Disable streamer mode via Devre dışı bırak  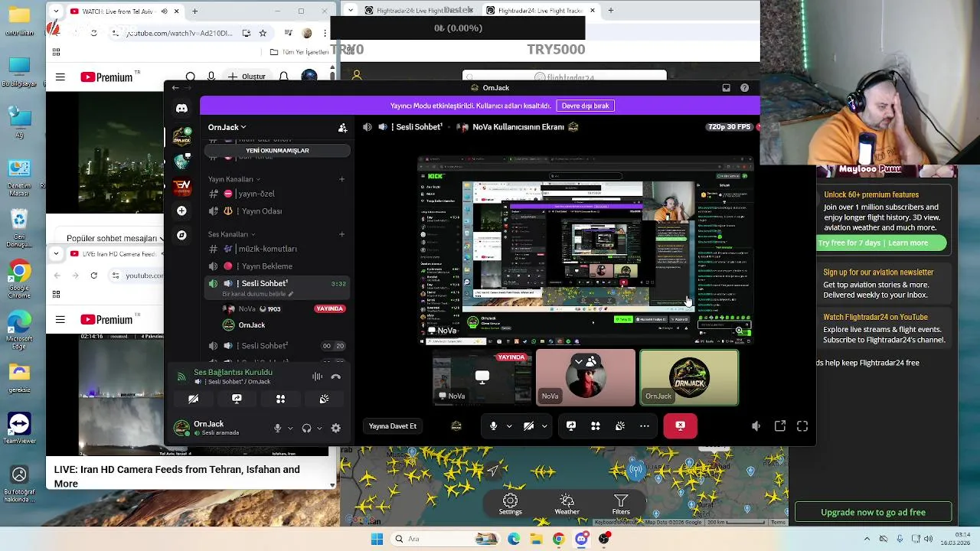586,106
